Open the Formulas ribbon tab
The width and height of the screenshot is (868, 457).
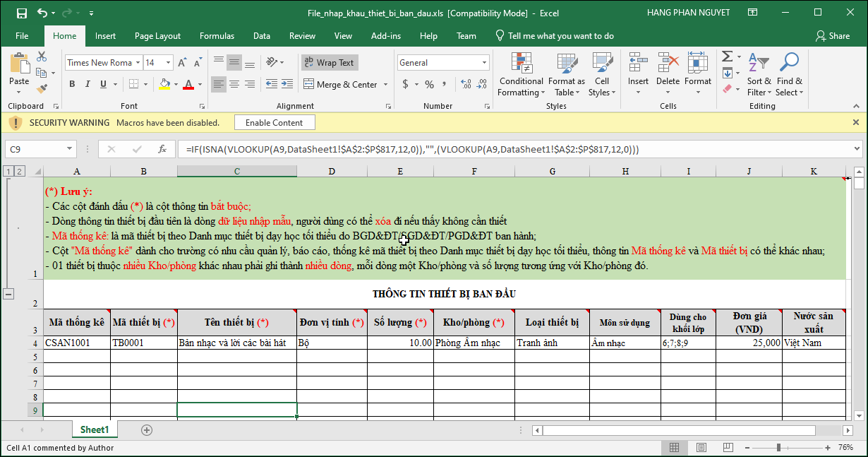point(217,36)
